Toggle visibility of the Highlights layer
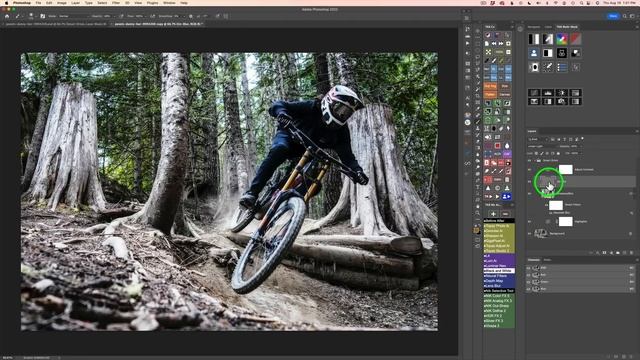640x360 pixels. click(529, 222)
